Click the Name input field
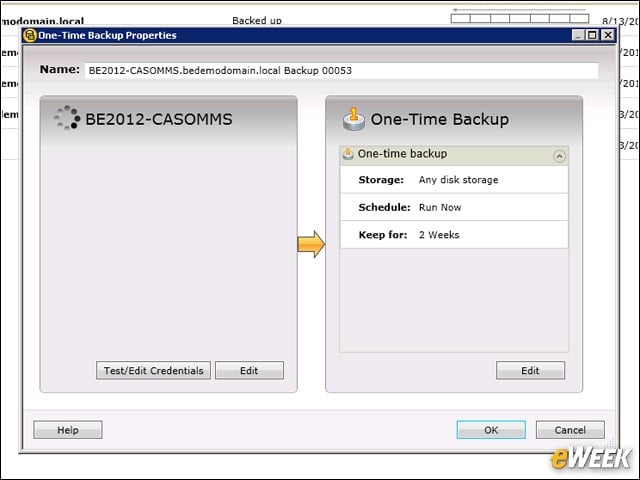 click(342, 71)
